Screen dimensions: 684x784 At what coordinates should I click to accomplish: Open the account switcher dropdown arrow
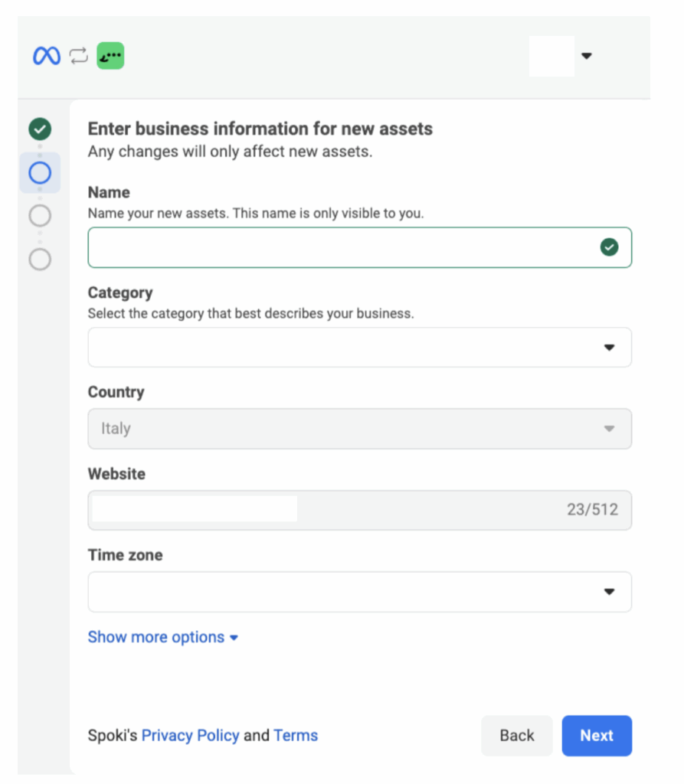click(587, 56)
